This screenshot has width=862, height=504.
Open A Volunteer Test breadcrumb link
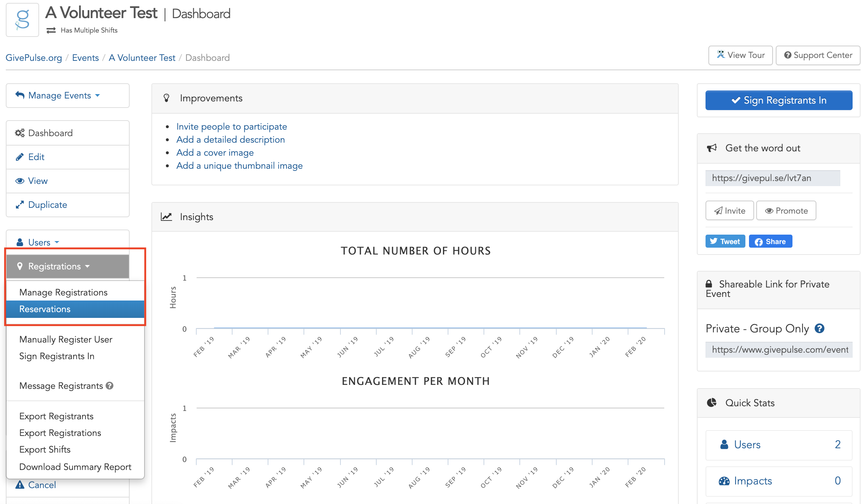[x=142, y=58]
